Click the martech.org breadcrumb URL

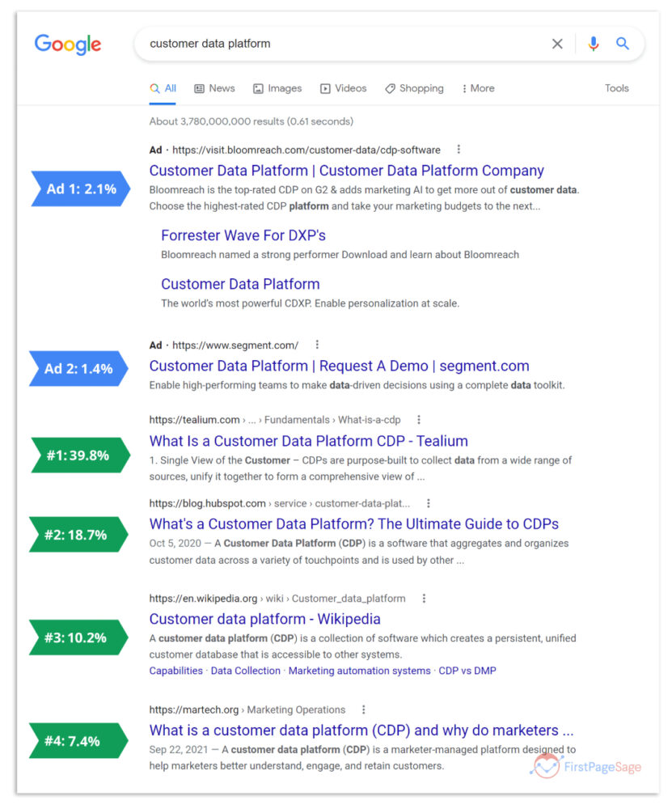[247, 710]
